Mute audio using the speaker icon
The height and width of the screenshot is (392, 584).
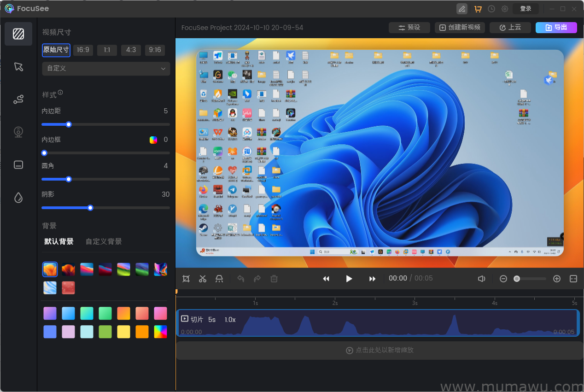[x=481, y=279]
